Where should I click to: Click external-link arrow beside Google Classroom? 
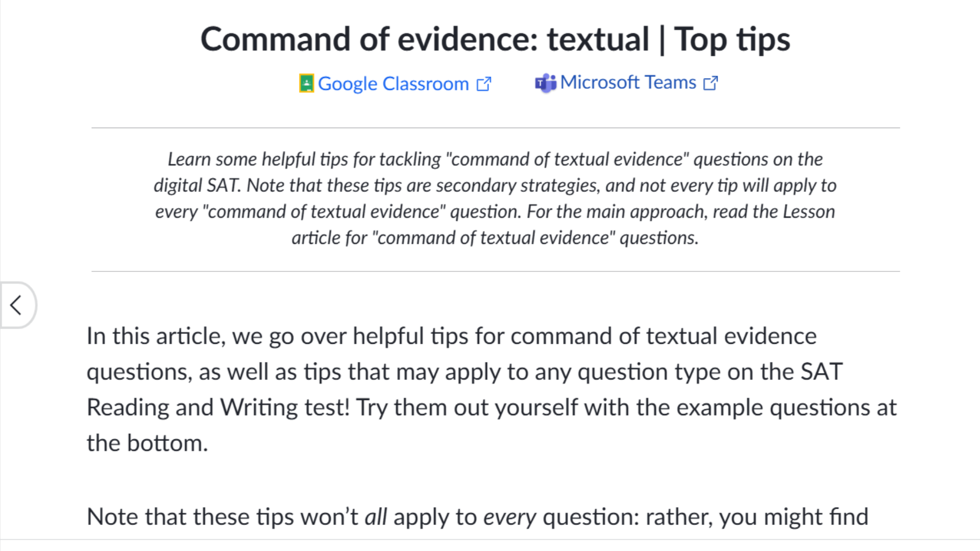(483, 84)
